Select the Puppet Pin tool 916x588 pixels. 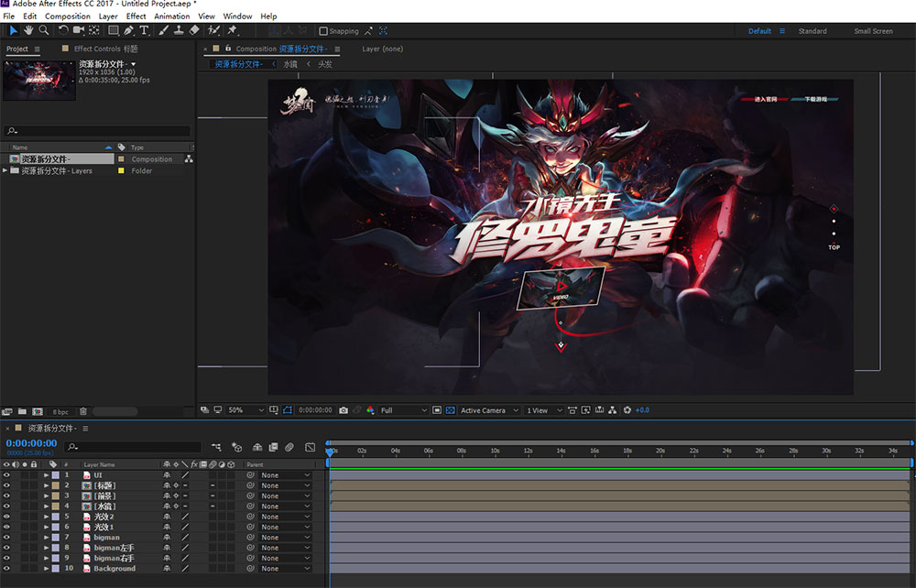click(233, 30)
